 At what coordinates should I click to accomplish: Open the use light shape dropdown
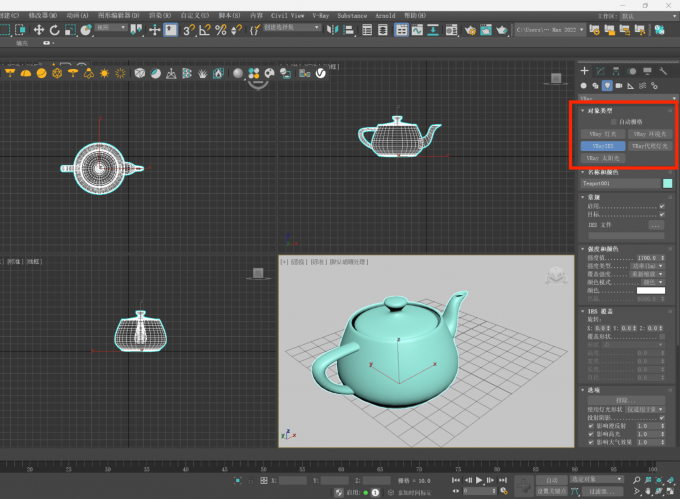click(645, 410)
